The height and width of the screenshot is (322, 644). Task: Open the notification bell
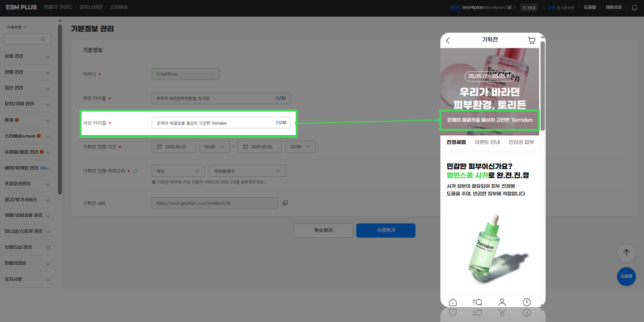[x=634, y=7]
